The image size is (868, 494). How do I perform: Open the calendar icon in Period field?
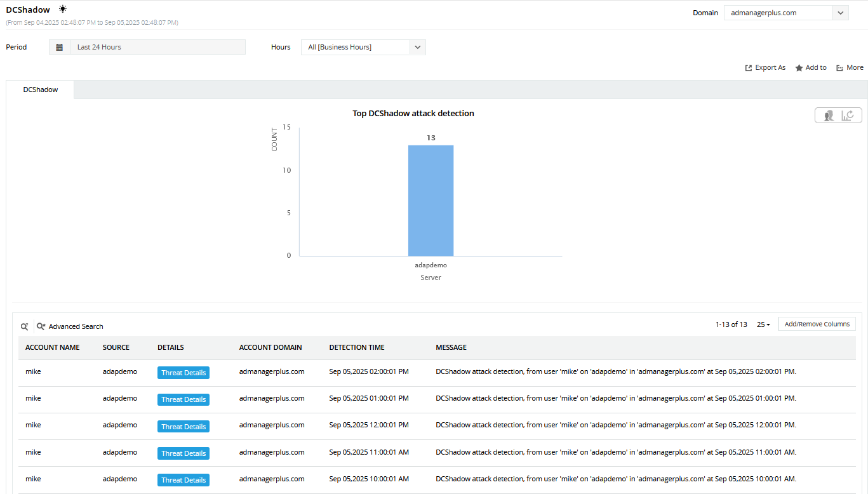59,47
